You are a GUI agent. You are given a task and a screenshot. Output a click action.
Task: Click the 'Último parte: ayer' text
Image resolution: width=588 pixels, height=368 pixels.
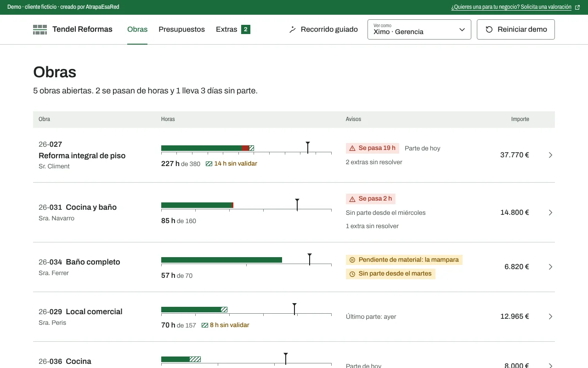[x=371, y=316]
